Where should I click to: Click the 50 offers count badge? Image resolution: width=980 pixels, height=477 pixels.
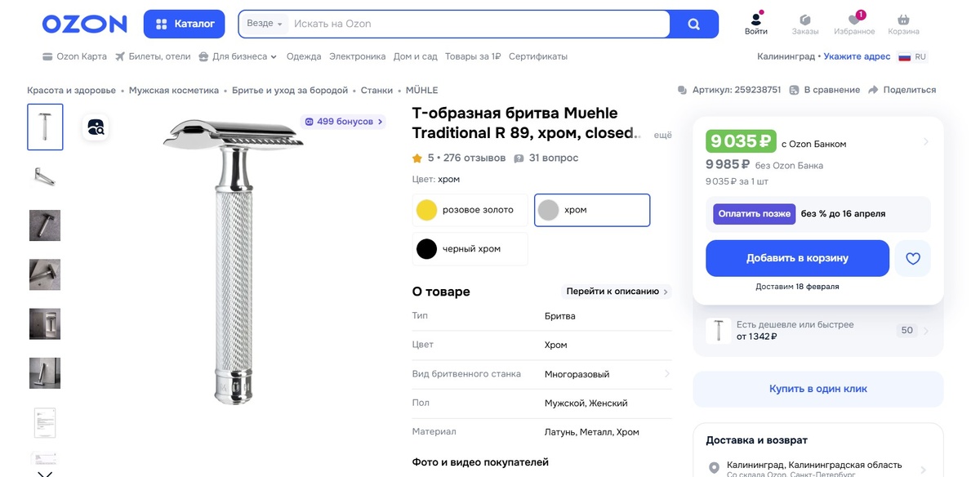coord(906,330)
